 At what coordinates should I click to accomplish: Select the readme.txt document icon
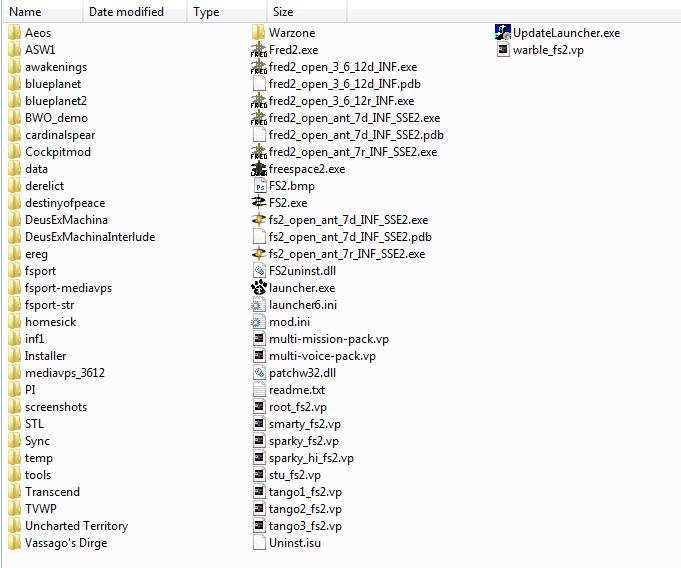point(259,390)
